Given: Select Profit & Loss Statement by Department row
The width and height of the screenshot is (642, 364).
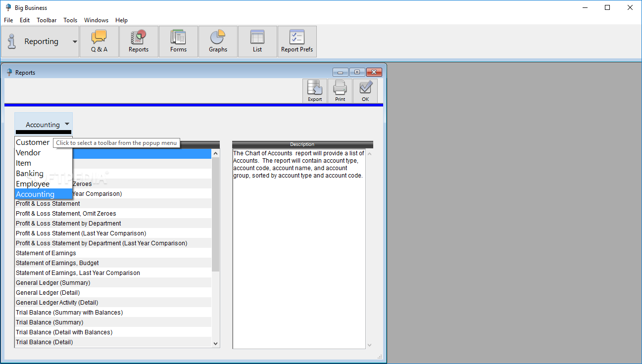Looking at the screenshot, I should tap(113, 224).
